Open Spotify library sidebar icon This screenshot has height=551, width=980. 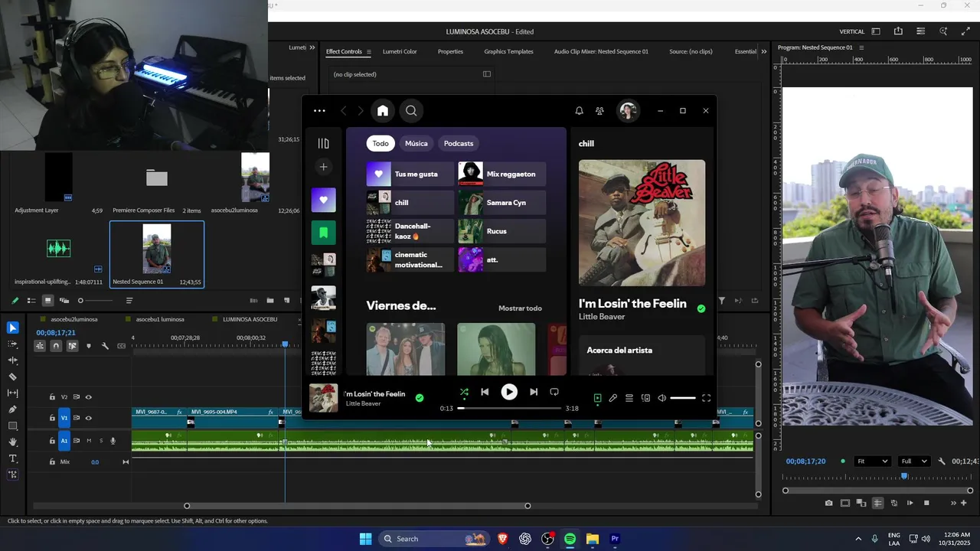323,143
